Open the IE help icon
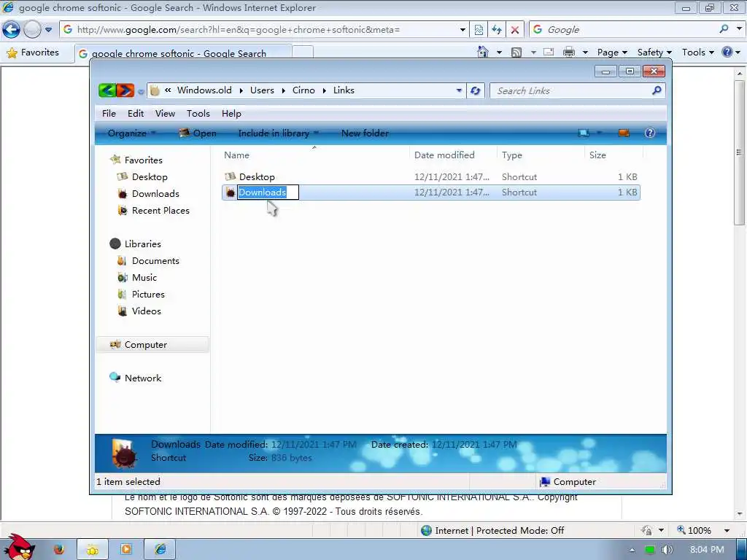 [727, 52]
